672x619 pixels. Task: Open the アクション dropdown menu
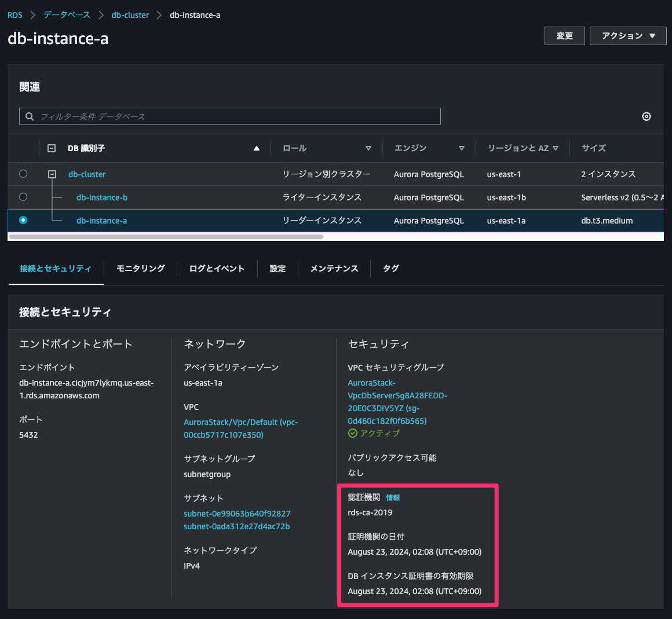pyautogui.click(x=627, y=35)
